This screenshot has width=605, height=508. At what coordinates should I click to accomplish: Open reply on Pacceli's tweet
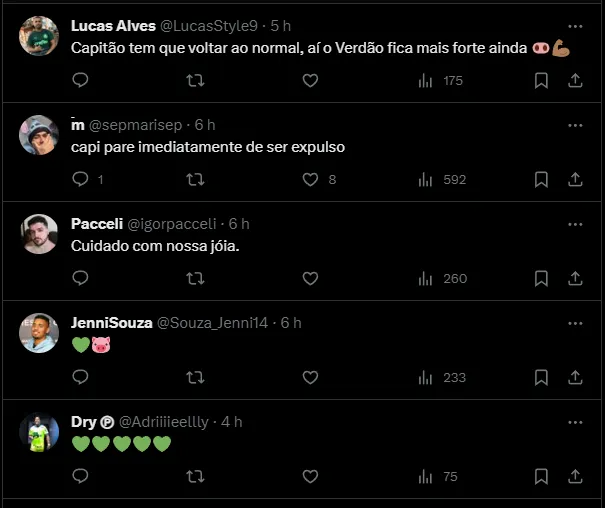click(x=81, y=278)
